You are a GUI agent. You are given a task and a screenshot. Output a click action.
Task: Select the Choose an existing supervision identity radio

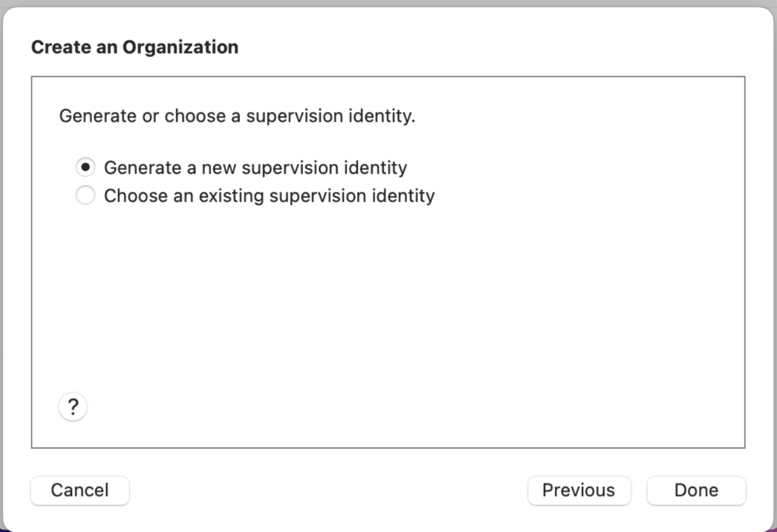[86, 195]
